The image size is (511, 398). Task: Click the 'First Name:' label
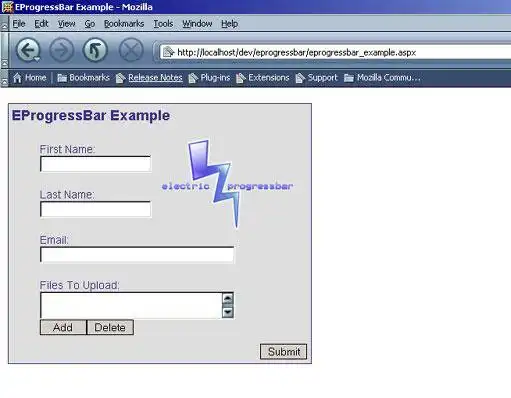click(67, 149)
